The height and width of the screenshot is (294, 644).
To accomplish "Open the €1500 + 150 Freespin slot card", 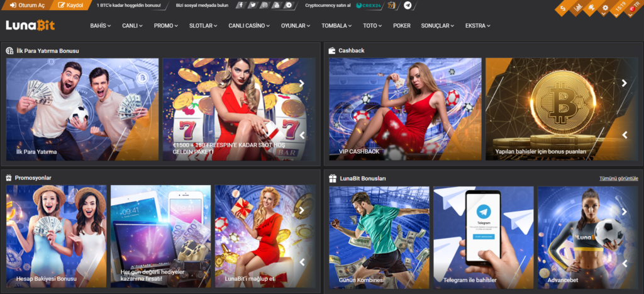I will point(239,109).
